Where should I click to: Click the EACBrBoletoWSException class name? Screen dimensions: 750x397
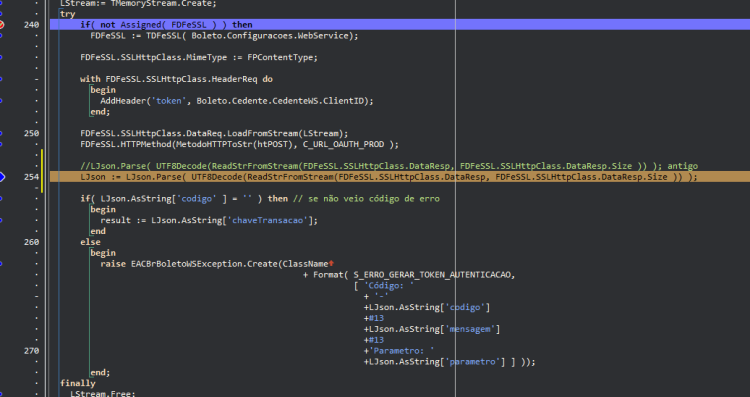(187, 264)
